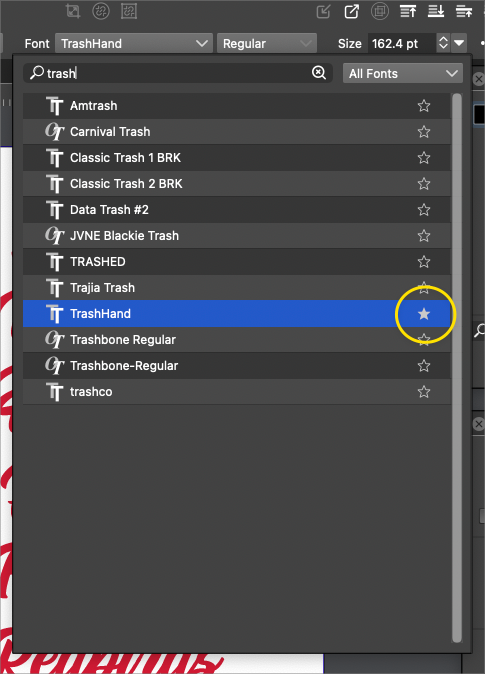
Task: Click the 162.4 pt size field
Action: pos(402,43)
